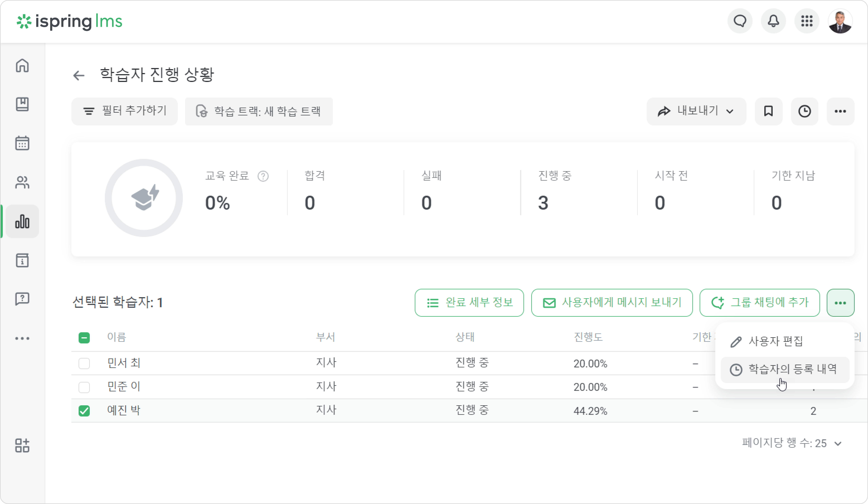Open the info window sidebar icon
Viewport: 868px width, 504px height.
(22, 261)
